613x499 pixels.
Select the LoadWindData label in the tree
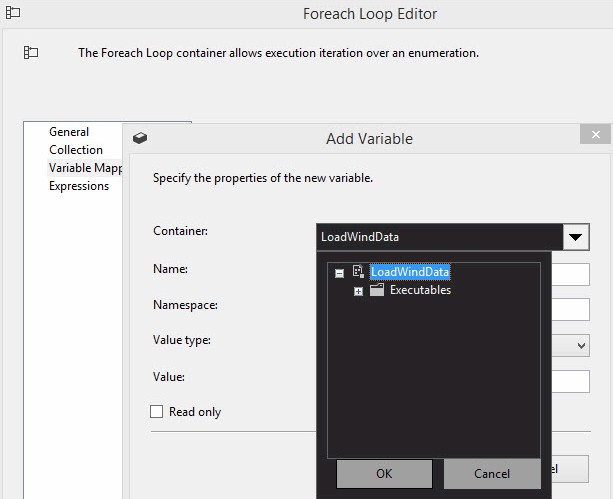(x=410, y=272)
